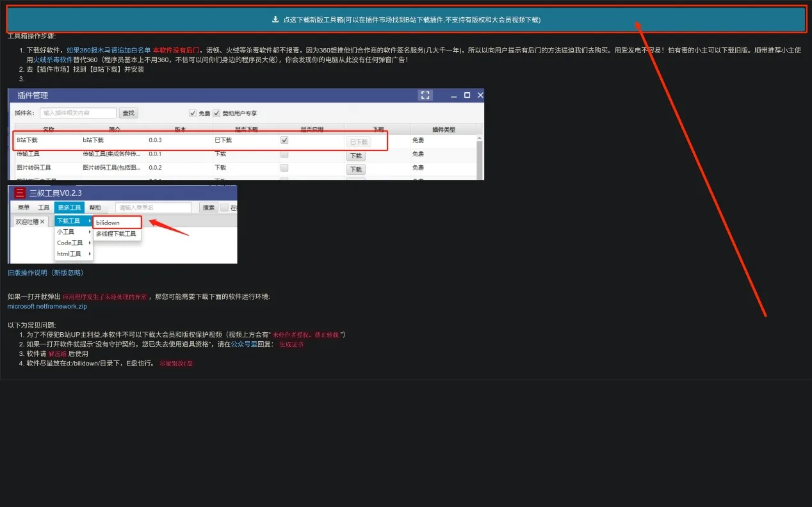Viewport: 812px width, 507px height.
Task: Toggle the 赞助用户专享 checkbox
Action: (x=216, y=113)
